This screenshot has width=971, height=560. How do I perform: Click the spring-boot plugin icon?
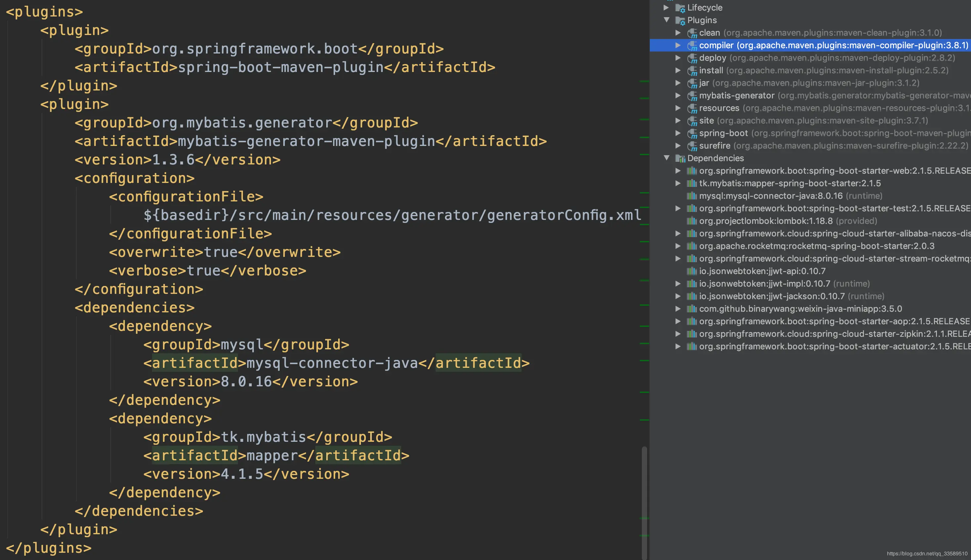coord(692,133)
